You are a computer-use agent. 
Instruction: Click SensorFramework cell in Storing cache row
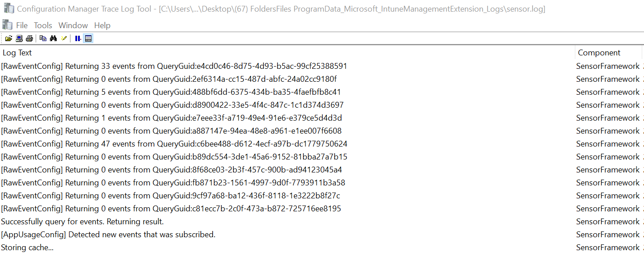[x=608, y=248]
